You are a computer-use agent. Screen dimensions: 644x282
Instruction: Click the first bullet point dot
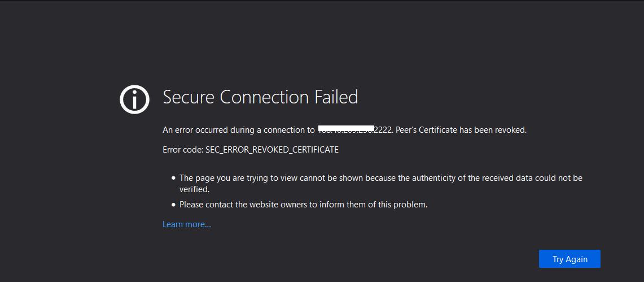(x=174, y=178)
